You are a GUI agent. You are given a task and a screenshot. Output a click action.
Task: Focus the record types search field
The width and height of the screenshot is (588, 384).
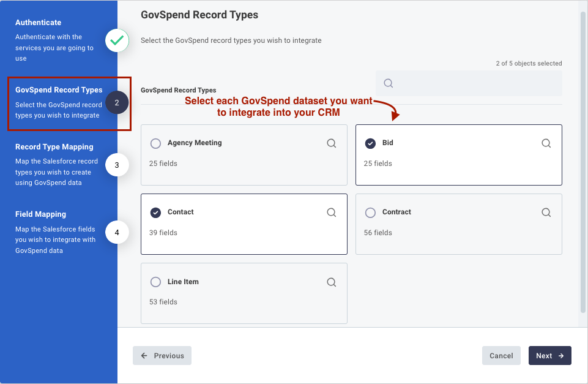point(469,83)
